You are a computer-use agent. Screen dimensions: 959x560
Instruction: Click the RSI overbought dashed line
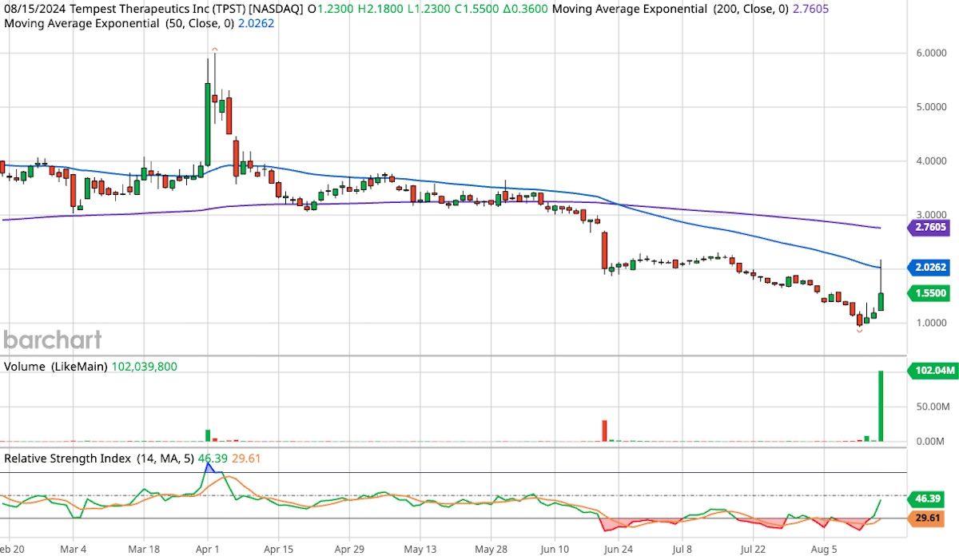(479, 494)
